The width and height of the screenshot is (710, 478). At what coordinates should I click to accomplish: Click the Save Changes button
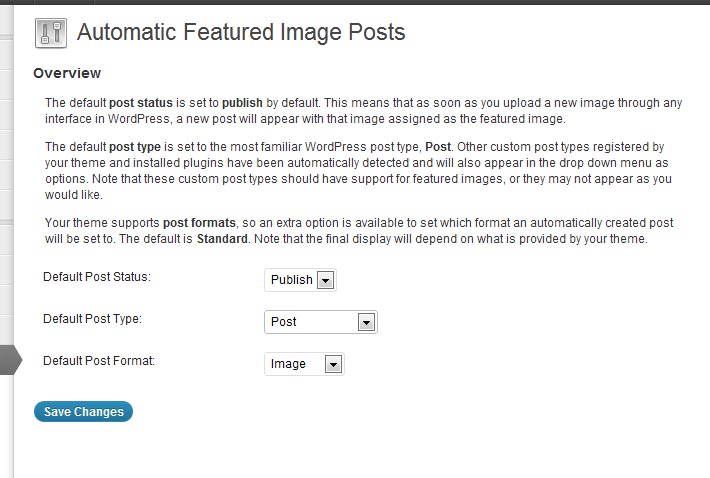[x=83, y=411]
